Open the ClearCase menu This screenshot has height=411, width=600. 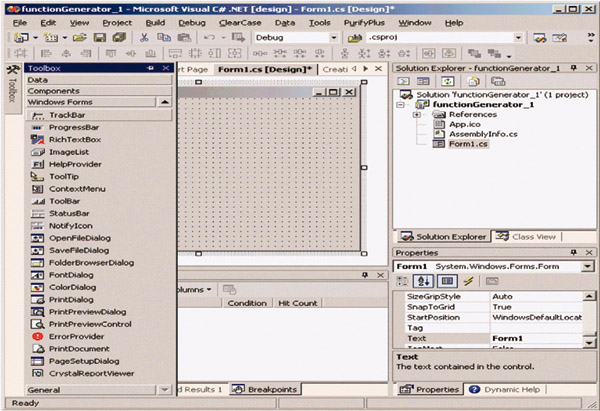tap(239, 22)
